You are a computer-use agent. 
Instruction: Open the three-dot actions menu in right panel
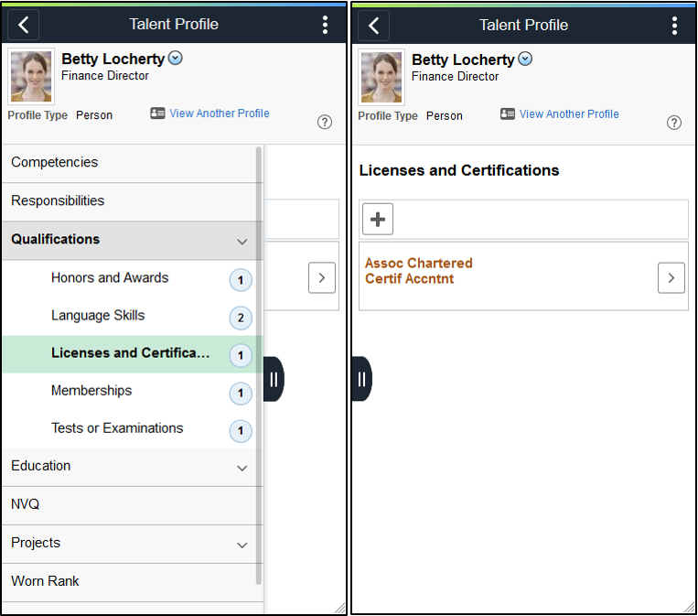[674, 25]
